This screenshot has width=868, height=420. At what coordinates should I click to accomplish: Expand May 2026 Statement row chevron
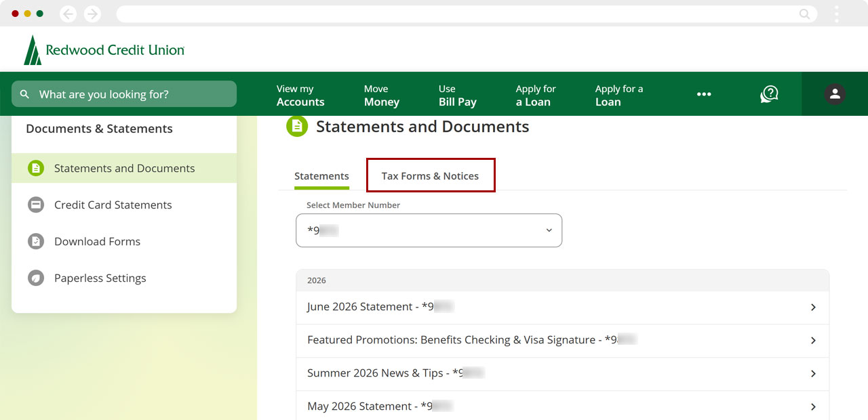[x=813, y=407]
